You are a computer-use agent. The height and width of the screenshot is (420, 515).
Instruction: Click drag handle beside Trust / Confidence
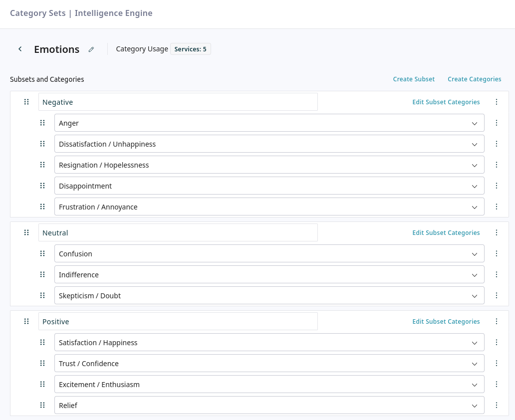(x=42, y=363)
